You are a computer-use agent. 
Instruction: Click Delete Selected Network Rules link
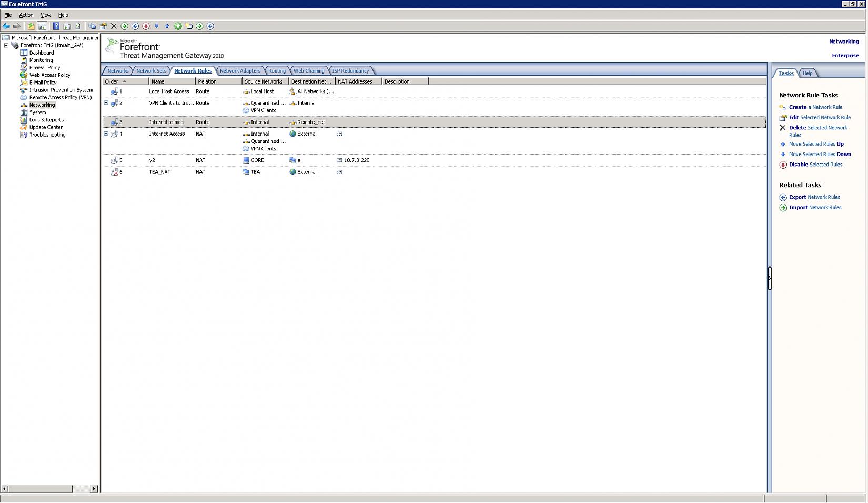click(x=818, y=131)
